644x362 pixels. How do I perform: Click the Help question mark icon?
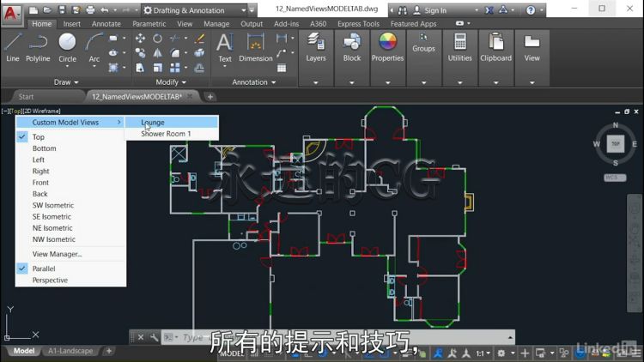coord(531,10)
